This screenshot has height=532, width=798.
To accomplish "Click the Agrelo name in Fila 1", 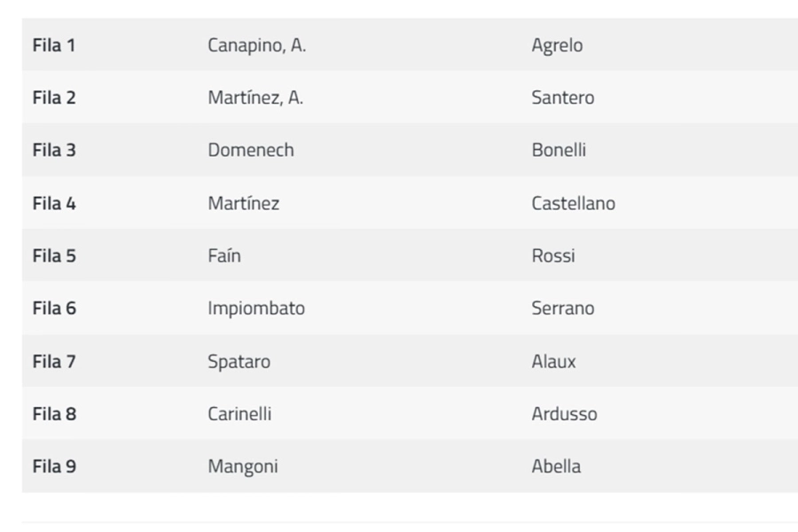I will tap(557, 45).
